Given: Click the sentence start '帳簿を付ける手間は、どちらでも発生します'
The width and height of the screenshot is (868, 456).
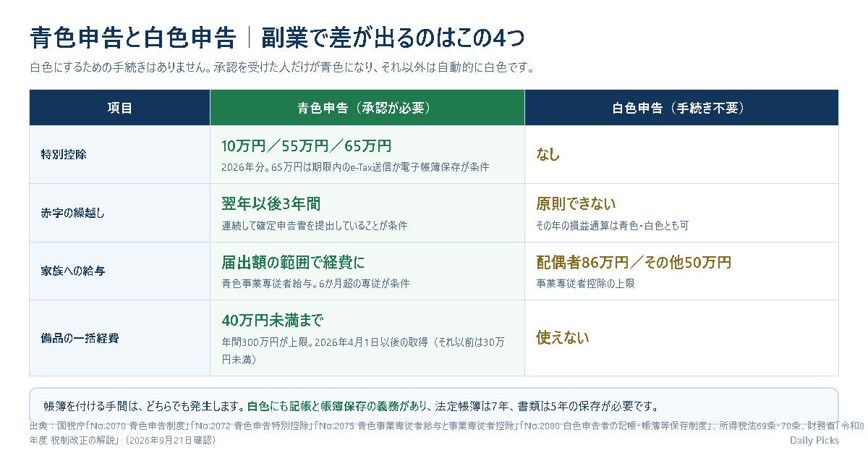Looking at the screenshot, I should tap(143, 406).
